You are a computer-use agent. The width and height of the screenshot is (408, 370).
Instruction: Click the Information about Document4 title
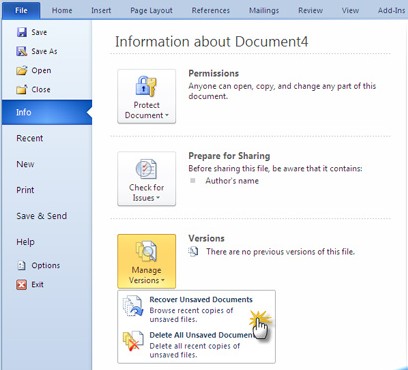point(212,42)
